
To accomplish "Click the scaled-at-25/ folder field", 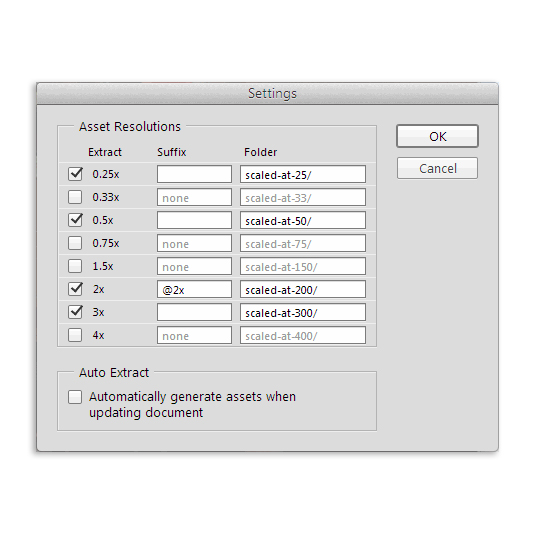I will pos(303,174).
